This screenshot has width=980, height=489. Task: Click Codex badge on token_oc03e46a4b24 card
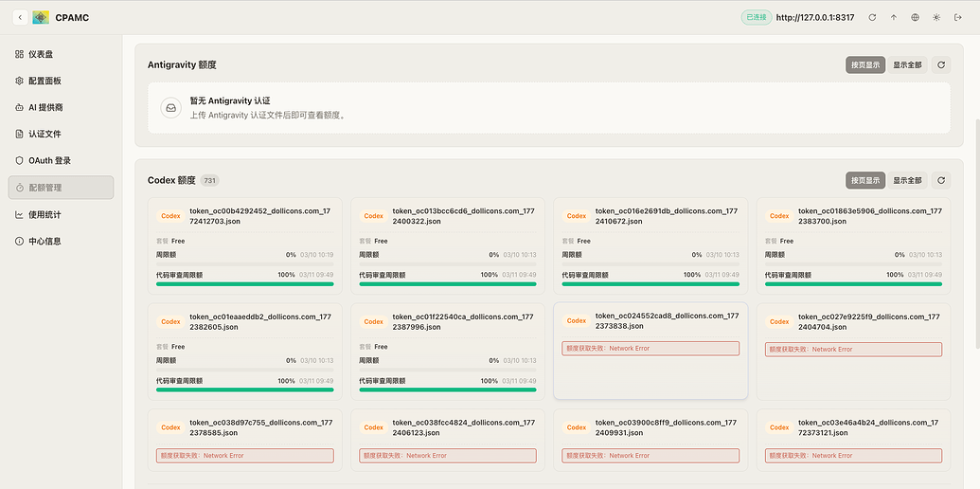tap(779, 427)
